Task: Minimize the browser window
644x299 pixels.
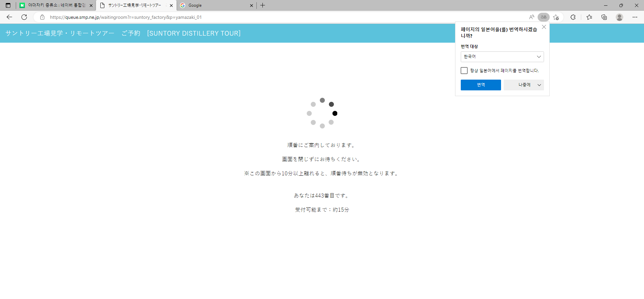Action: point(606,5)
